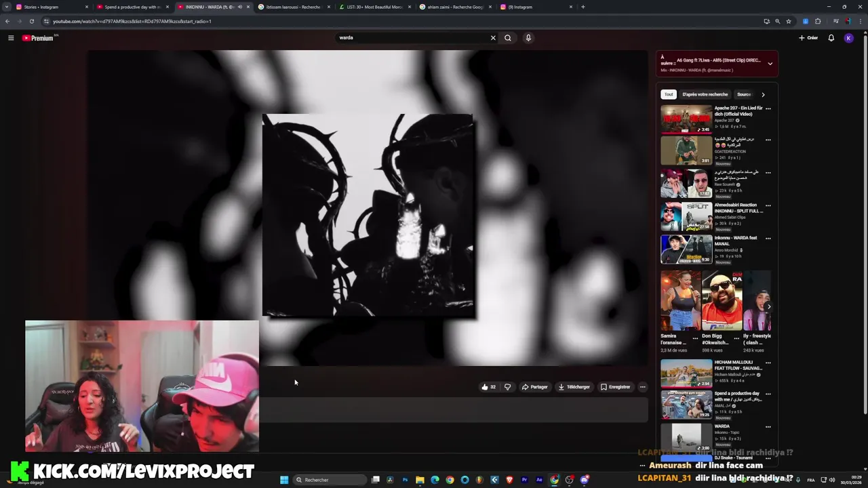This screenshot has width=868, height=488.
Task: Select the 'D'après votre recherche' chip
Action: point(705,94)
